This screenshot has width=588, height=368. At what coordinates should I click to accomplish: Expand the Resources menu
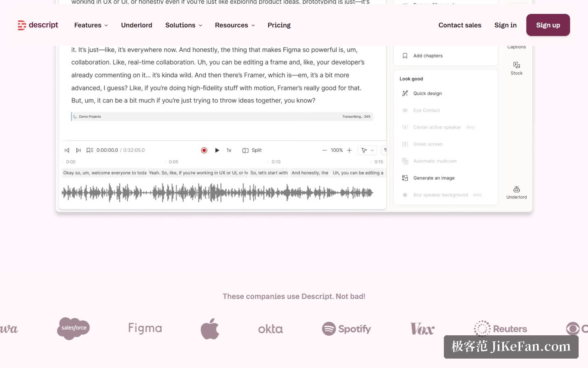coord(235,25)
